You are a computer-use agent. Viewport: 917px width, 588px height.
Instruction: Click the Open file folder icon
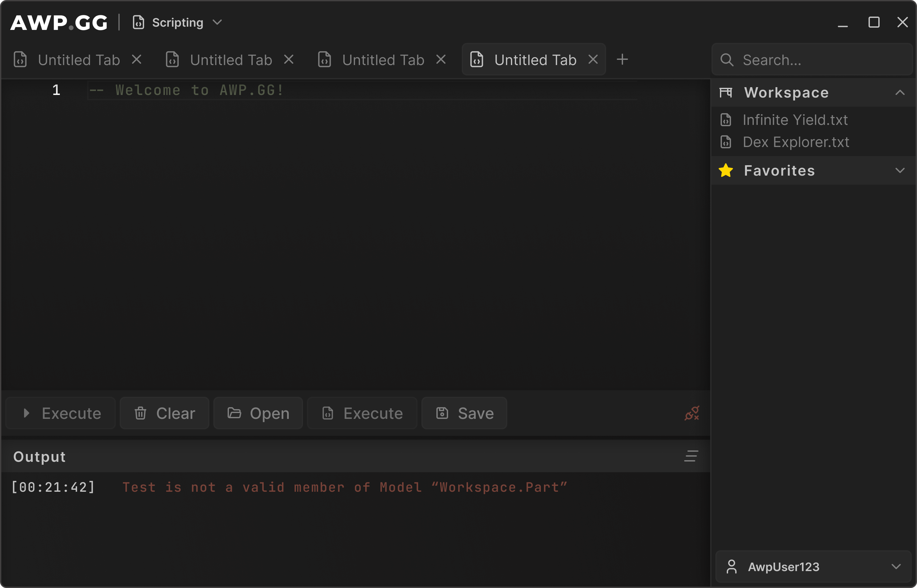(x=235, y=413)
